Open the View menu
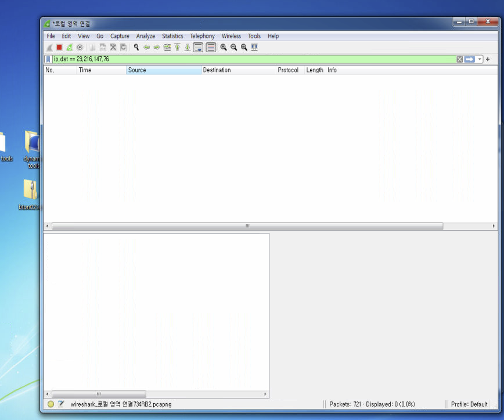This screenshot has height=420, width=504. tap(84, 36)
